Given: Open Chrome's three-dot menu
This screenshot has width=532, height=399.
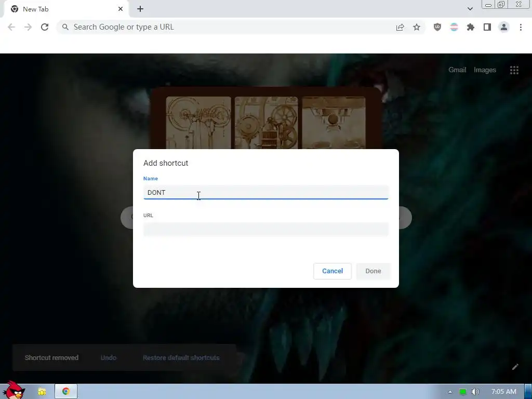Looking at the screenshot, I should (521, 27).
